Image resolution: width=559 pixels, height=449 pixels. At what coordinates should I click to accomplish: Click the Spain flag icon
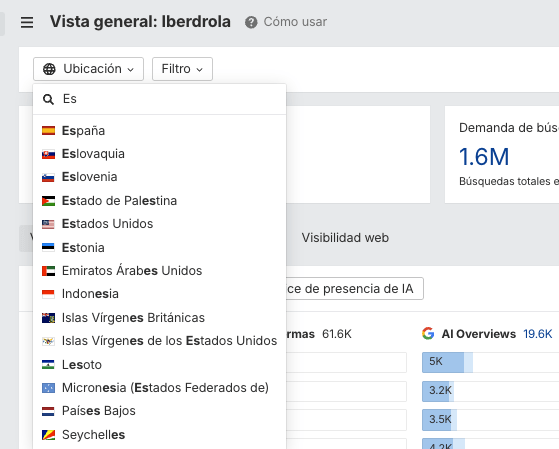pyautogui.click(x=48, y=131)
